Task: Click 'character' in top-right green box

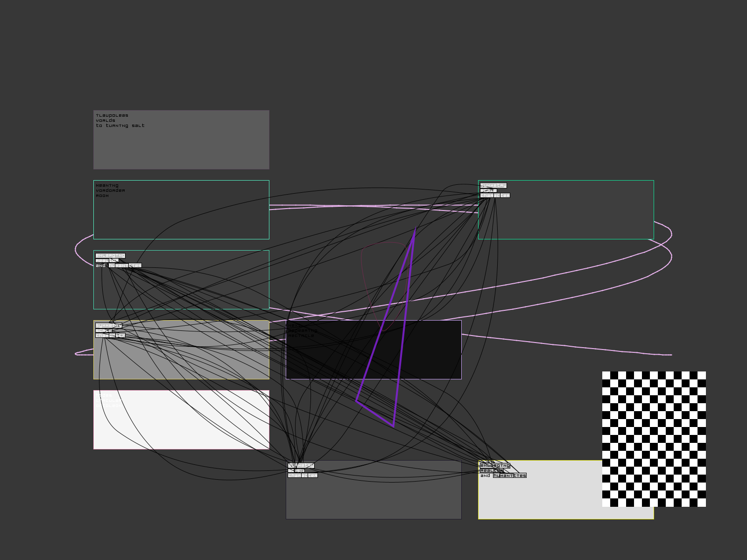Action: pos(495,196)
